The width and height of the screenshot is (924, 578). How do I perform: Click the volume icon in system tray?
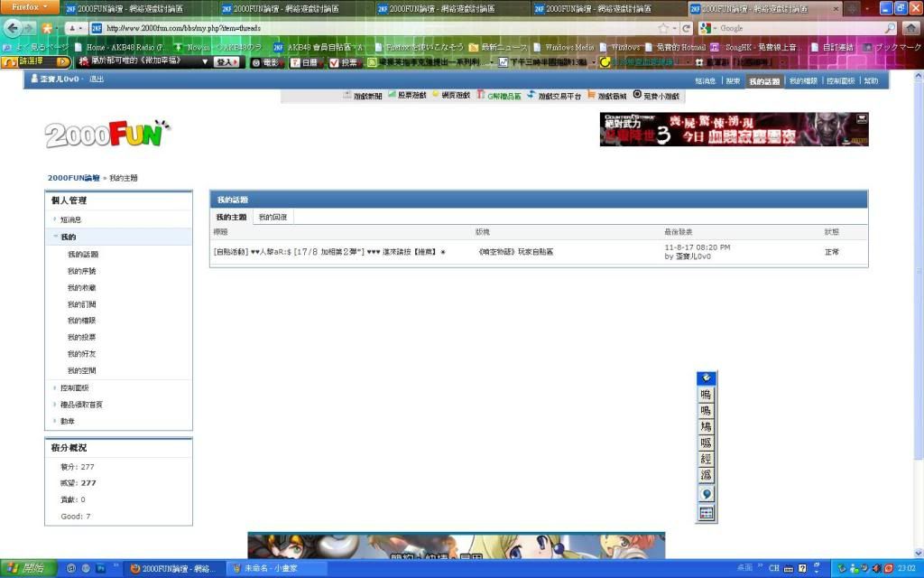click(x=874, y=568)
